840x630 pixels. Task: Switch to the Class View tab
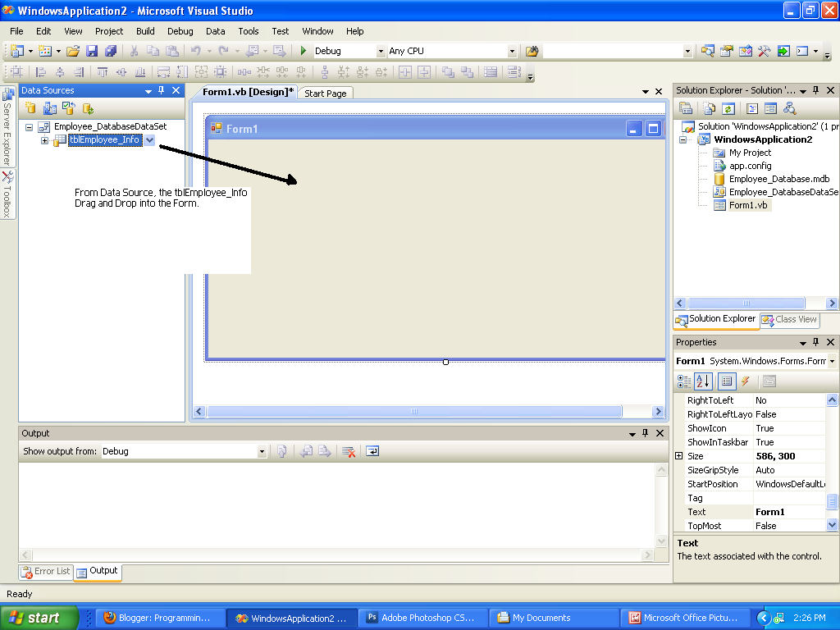tap(790, 319)
